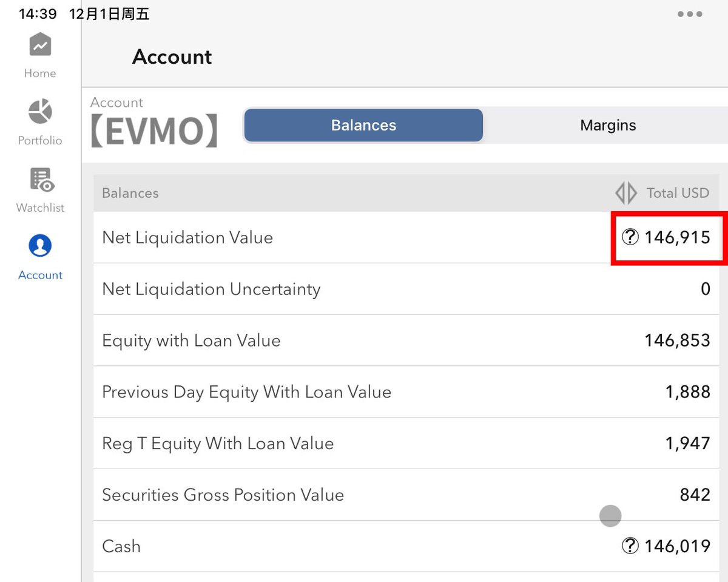Select the Account person icon
This screenshot has height=582, width=728.
(40, 246)
